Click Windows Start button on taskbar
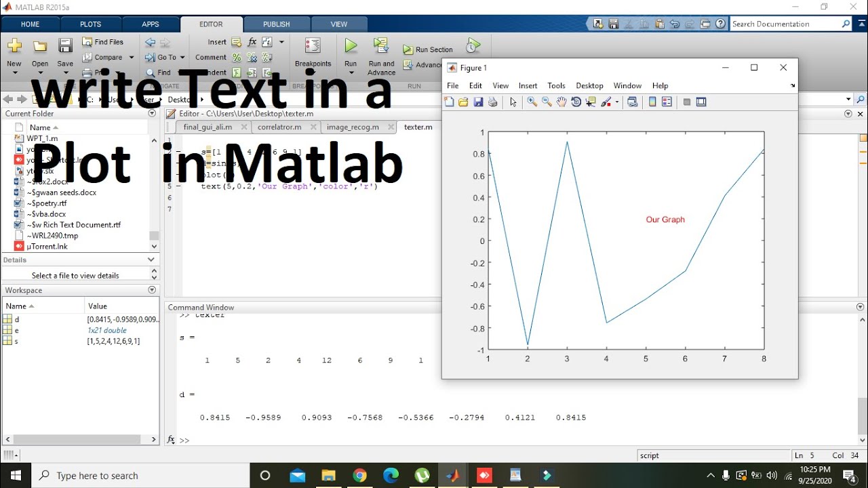 click(16, 475)
